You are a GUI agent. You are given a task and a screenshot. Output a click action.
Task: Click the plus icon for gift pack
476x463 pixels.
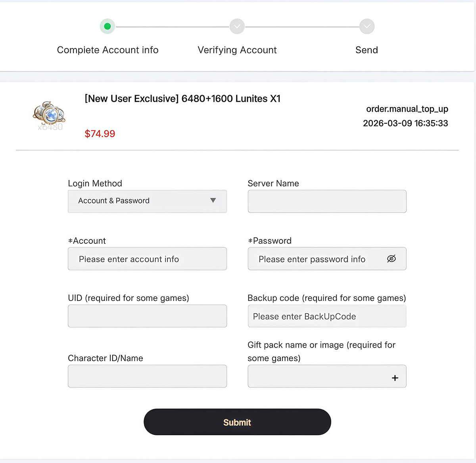(x=395, y=378)
